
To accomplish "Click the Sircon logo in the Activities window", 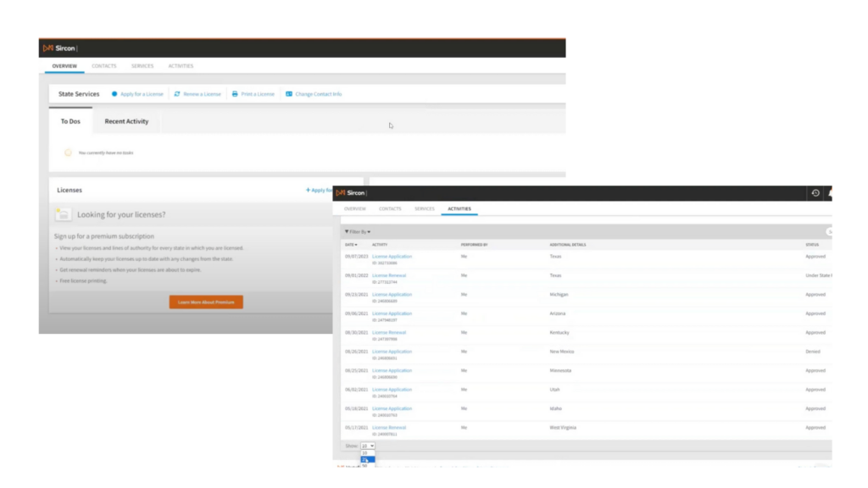I will [350, 192].
